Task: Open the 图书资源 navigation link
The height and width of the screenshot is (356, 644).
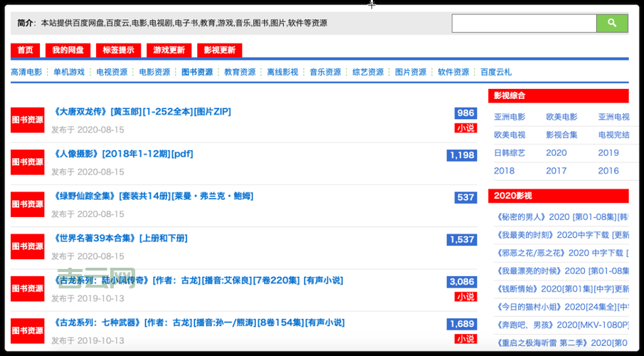Action: [x=197, y=73]
